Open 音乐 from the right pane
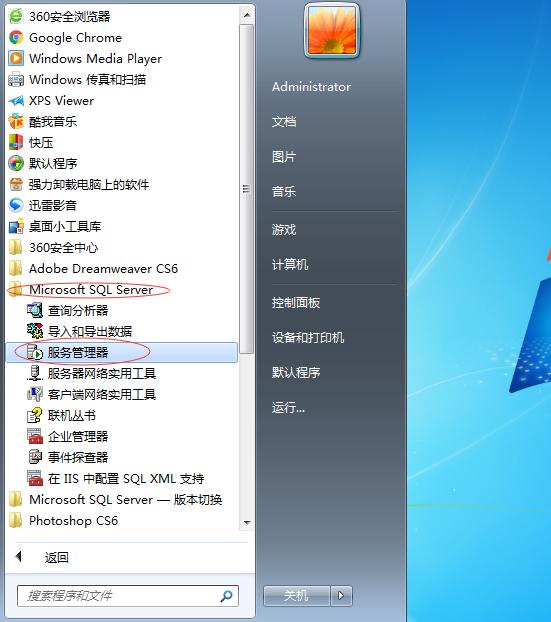Viewport: 551px width, 622px height. tap(284, 192)
